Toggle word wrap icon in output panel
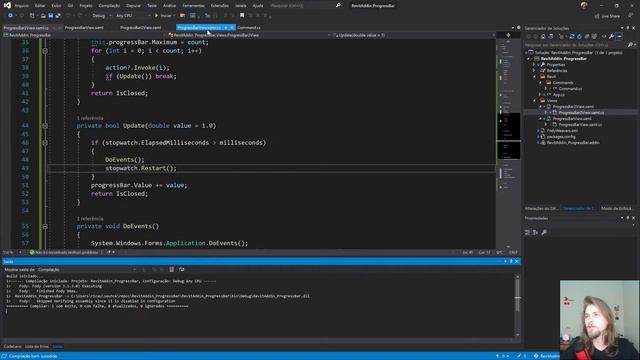Viewport: 640px width, 360px height. [x=182, y=270]
